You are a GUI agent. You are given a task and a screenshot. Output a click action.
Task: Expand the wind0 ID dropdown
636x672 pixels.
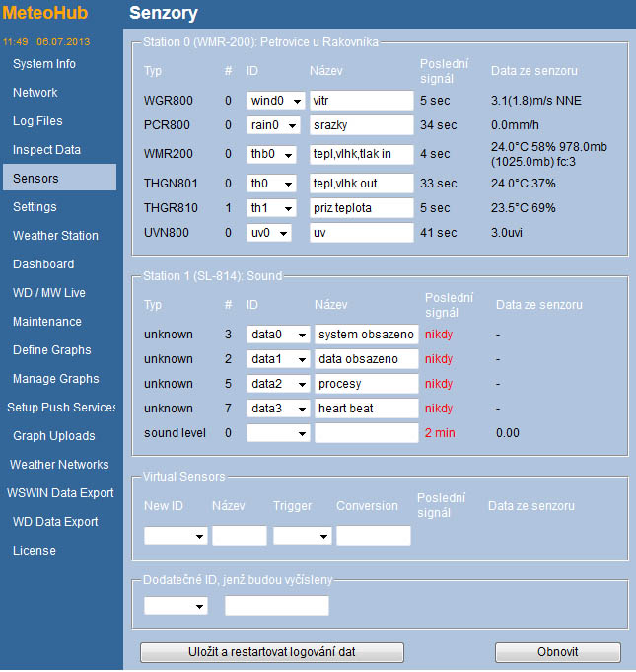(x=276, y=101)
